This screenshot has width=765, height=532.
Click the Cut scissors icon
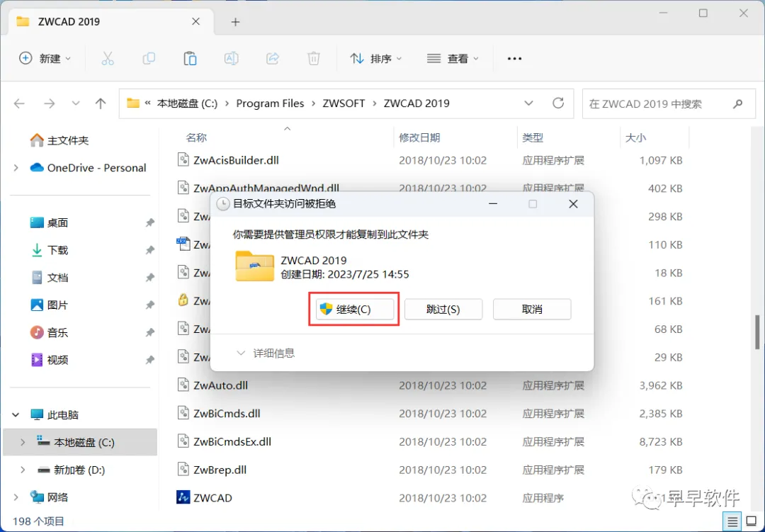[108, 59]
